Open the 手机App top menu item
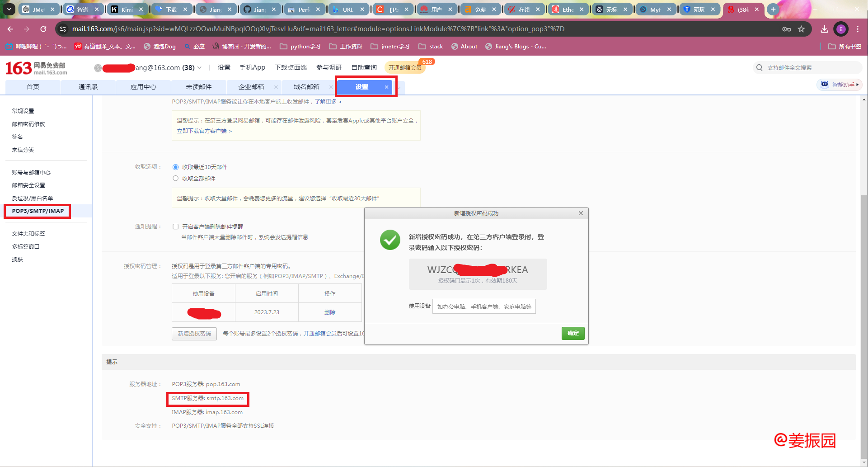Viewport: 868px width, 467px height. (252, 68)
